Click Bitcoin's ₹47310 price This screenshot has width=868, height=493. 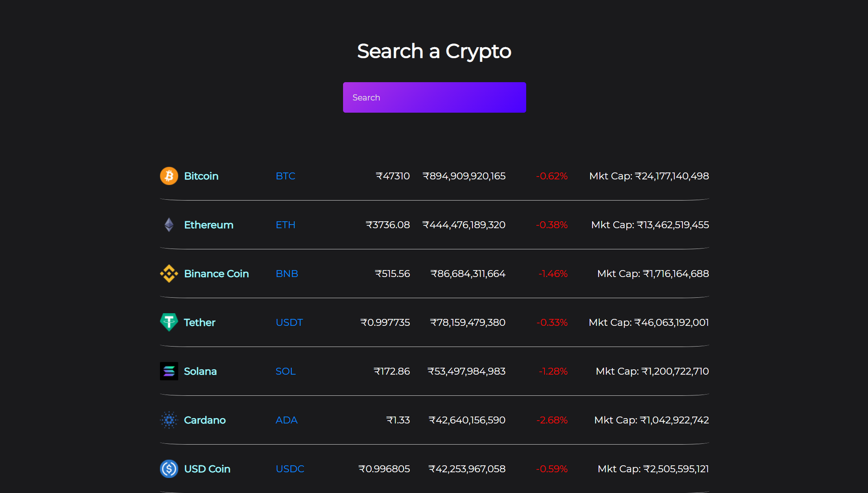tap(393, 176)
